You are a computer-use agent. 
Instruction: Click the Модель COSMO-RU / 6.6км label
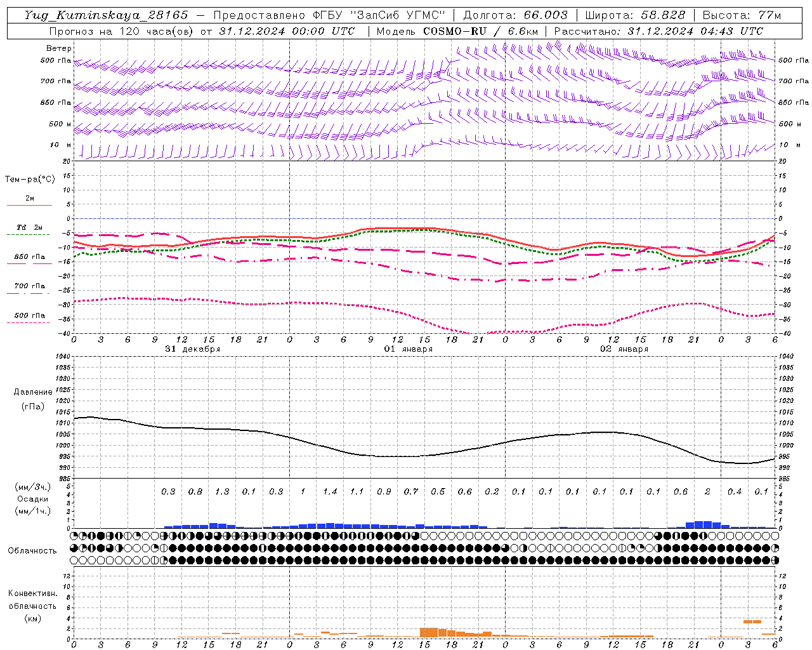click(x=457, y=31)
